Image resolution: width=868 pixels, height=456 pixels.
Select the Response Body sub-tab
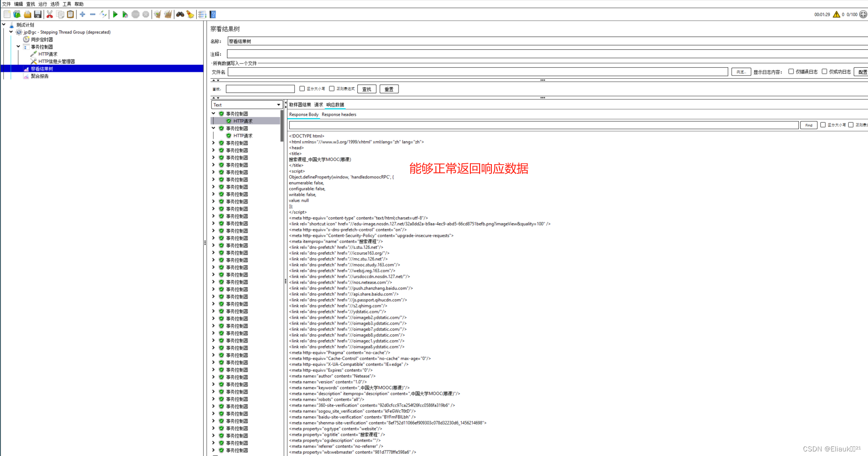tap(304, 115)
